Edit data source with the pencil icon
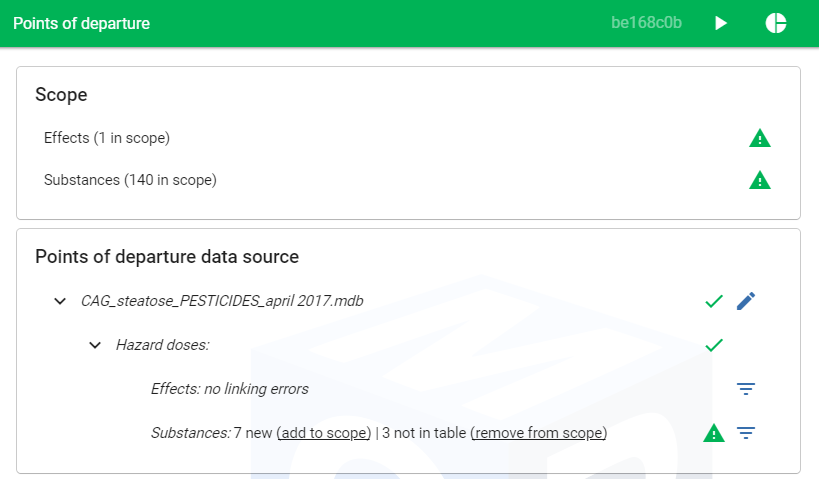 pyautogui.click(x=746, y=301)
